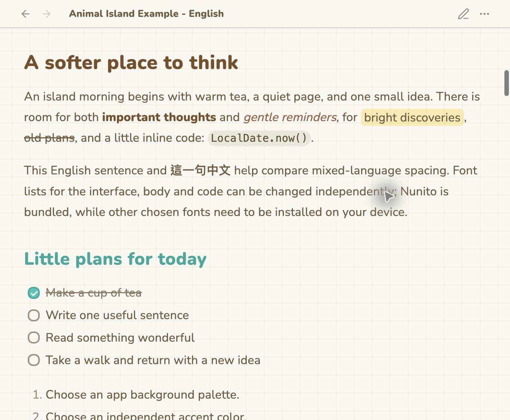Open the more options ellipsis menu
The height and width of the screenshot is (420, 510).
tap(484, 14)
